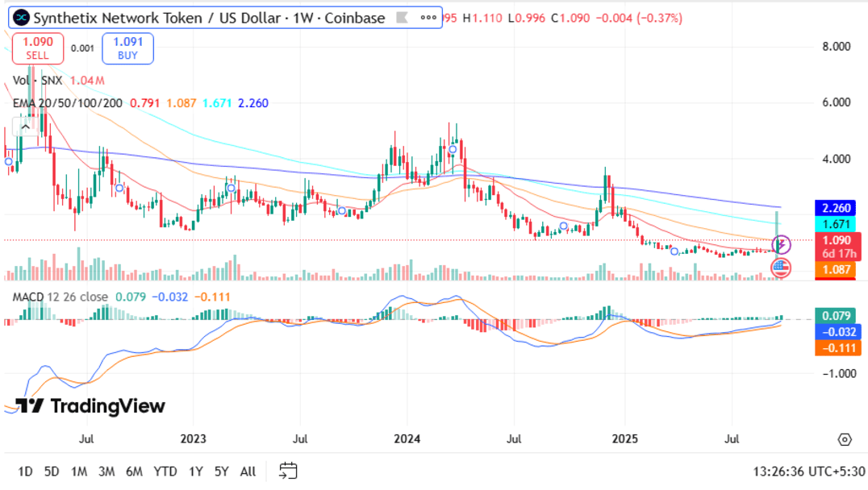868x490 pixels.
Task: Click the 2.260 EMA price label
Action: click(x=836, y=208)
